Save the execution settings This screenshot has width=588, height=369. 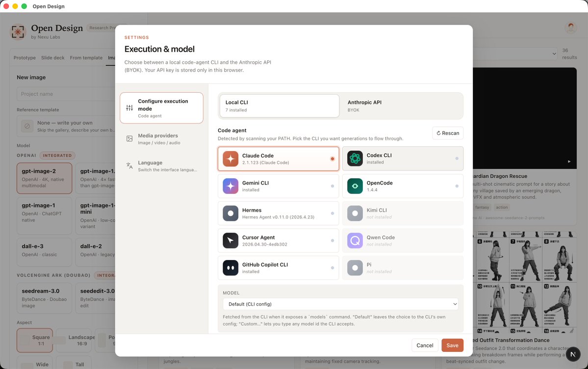point(452,345)
